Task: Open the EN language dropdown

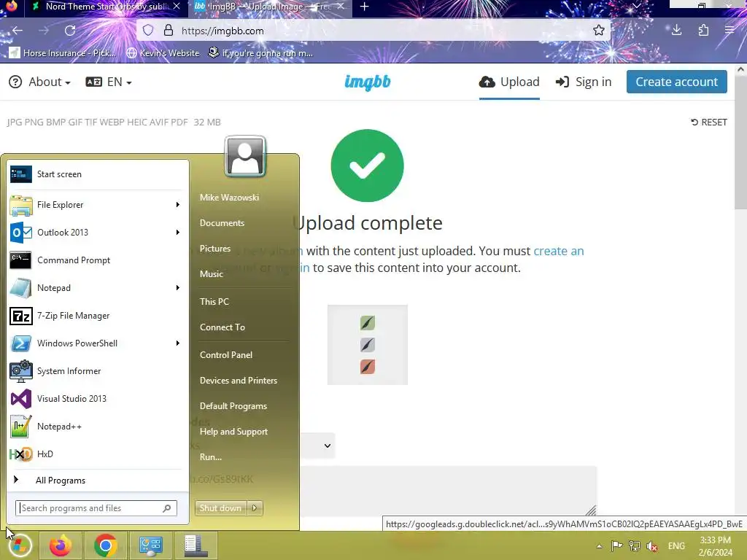Action: point(109,82)
